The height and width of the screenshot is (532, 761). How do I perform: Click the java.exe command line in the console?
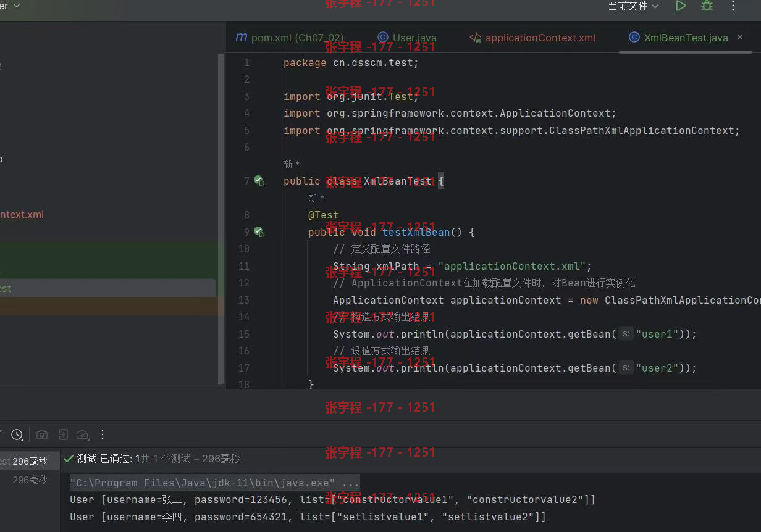click(x=214, y=483)
